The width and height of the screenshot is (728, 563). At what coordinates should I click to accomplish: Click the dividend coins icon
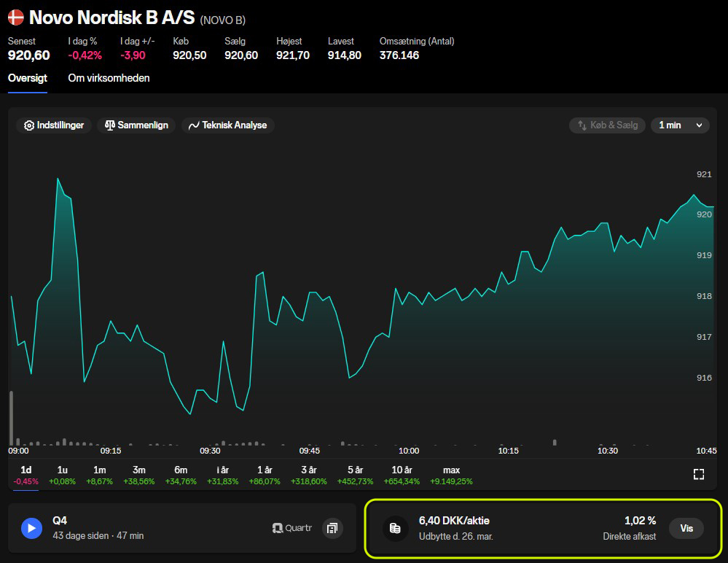[395, 528]
